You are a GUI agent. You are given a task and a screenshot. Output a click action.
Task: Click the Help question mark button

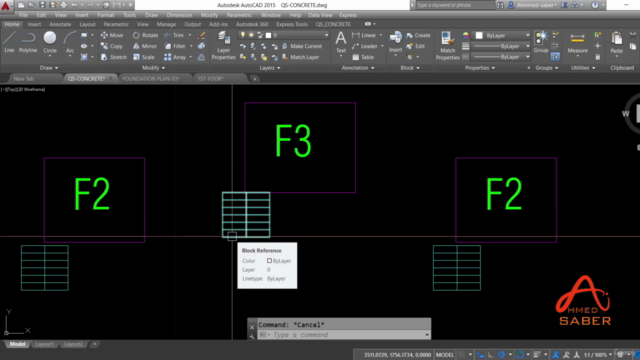pyautogui.click(x=595, y=5)
